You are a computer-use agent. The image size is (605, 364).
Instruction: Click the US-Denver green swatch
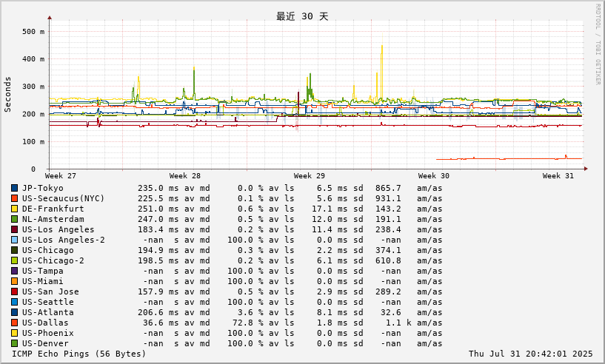coord(14,343)
